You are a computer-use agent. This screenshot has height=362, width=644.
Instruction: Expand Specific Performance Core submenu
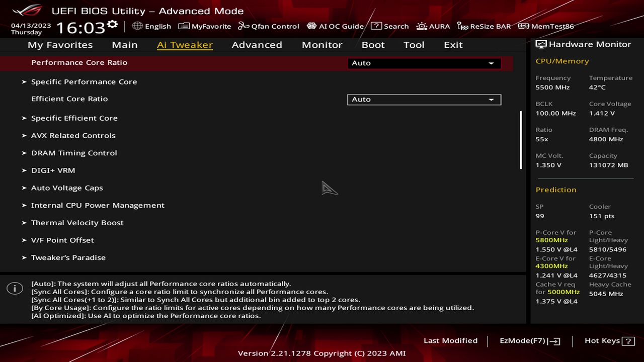point(84,81)
